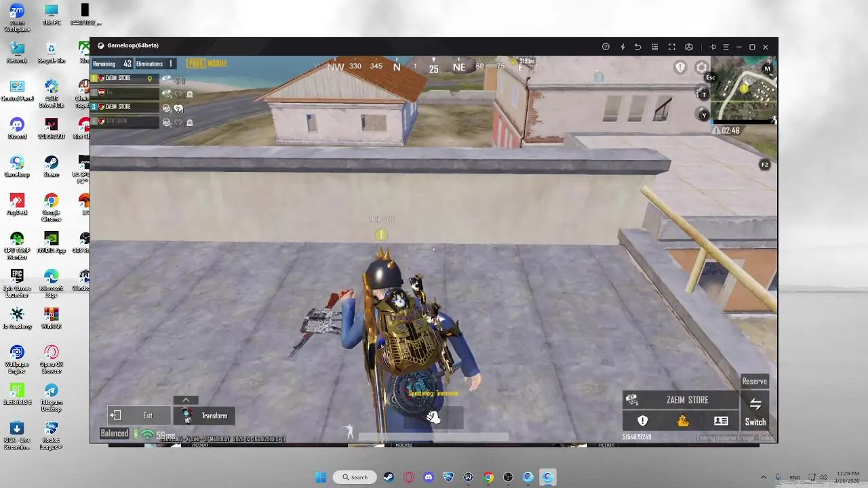The height and width of the screenshot is (488, 868).
Task: Open the in-game settings gear
Action: coord(702,67)
